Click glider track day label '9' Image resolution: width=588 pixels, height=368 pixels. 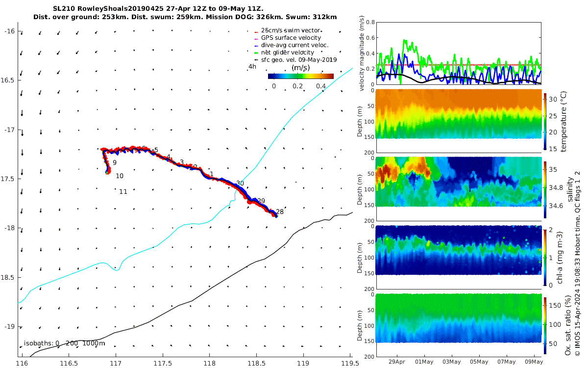coord(114,162)
